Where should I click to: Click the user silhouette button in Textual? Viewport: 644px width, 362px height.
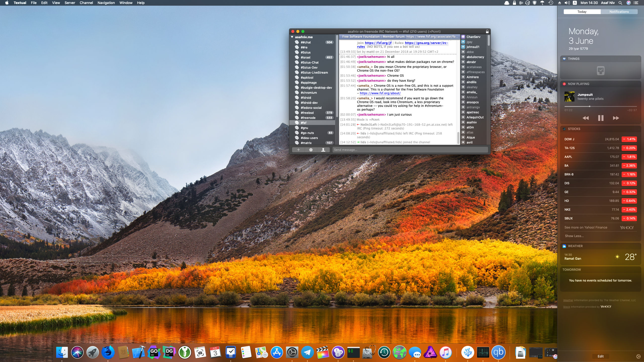point(323,150)
